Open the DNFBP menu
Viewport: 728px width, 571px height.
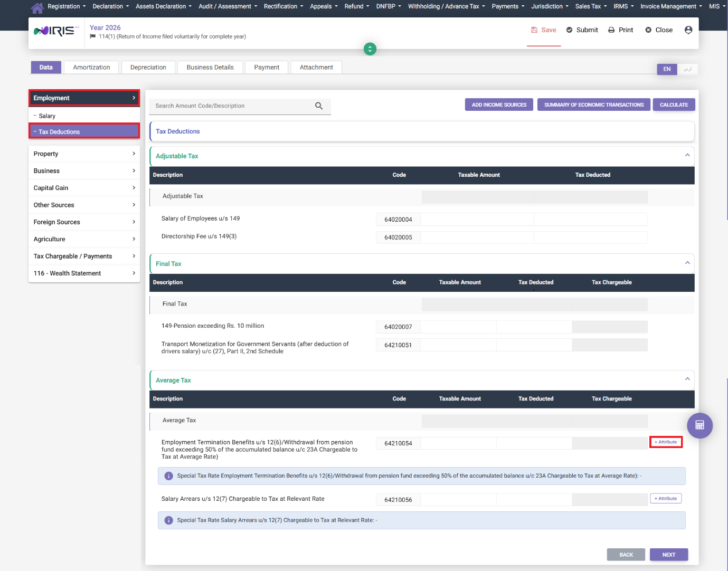[x=389, y=6]
